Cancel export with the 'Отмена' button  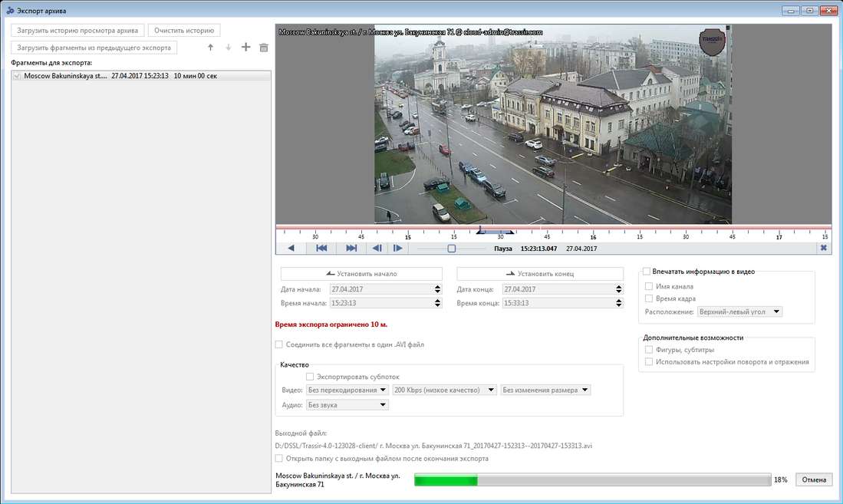click(x=813, y=479)
